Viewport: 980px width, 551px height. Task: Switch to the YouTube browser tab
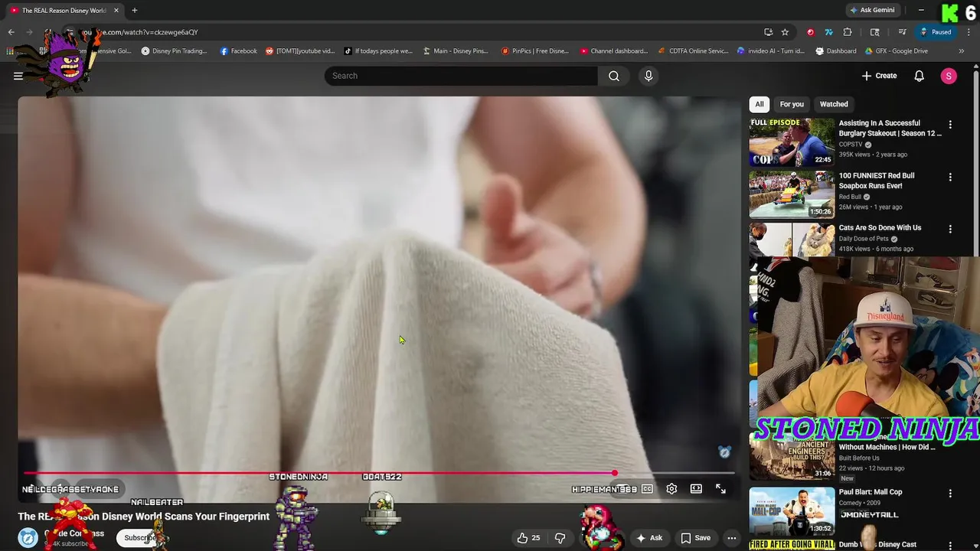coord(64,11)
